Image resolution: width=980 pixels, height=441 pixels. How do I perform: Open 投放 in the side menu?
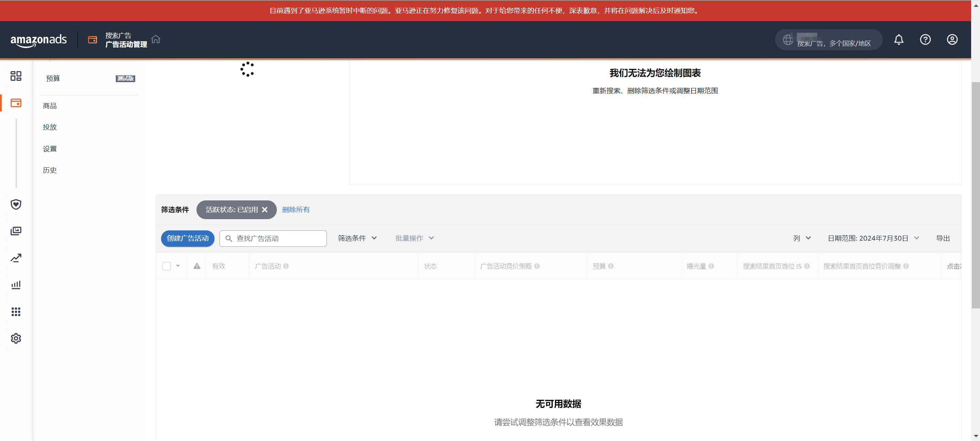(x=49, y=127)
